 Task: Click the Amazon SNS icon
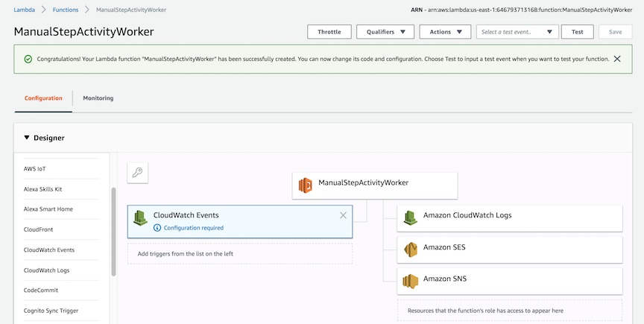[410, 282]
